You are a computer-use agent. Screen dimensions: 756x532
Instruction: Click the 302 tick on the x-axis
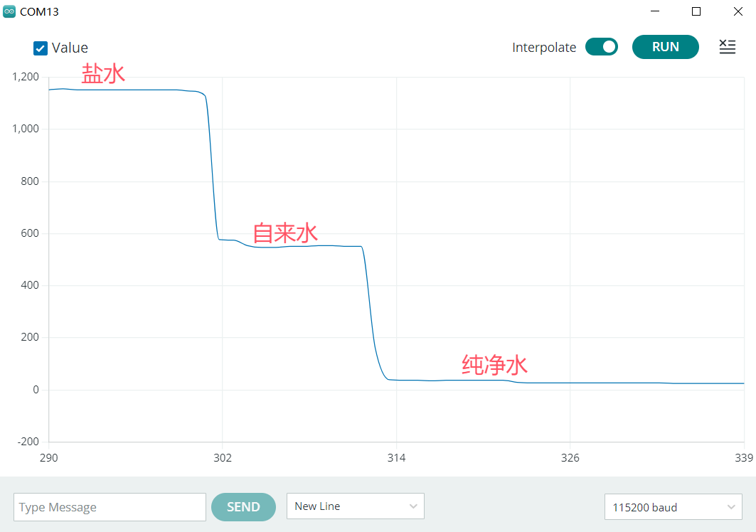pos(223,457)
